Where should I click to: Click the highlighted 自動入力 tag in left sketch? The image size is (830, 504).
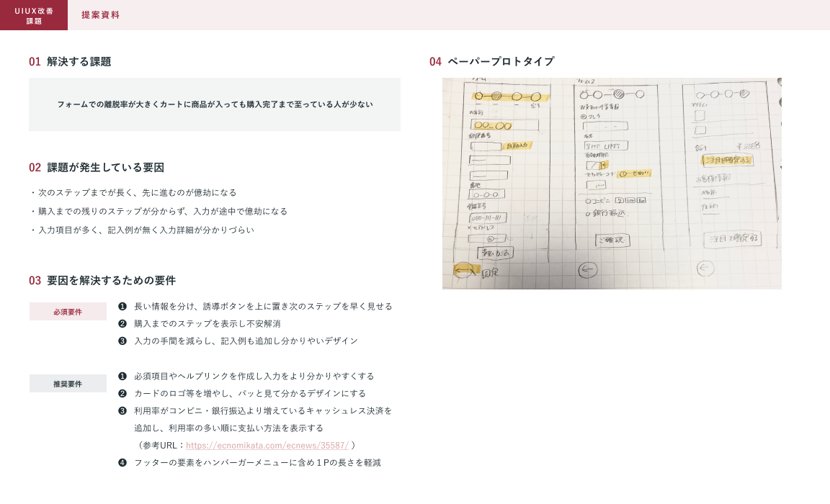(516, 145)
